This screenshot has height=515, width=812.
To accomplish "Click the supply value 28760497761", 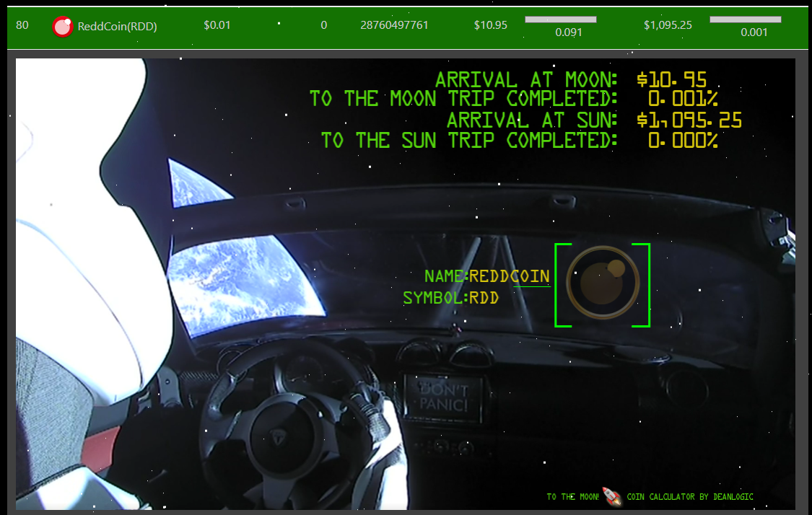I will click(394, 25).
